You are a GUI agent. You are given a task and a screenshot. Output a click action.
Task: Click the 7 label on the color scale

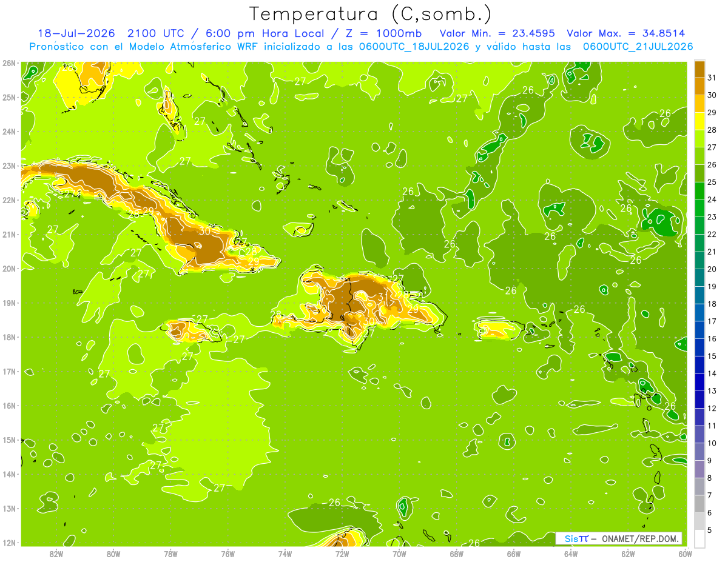pos(709,495)
